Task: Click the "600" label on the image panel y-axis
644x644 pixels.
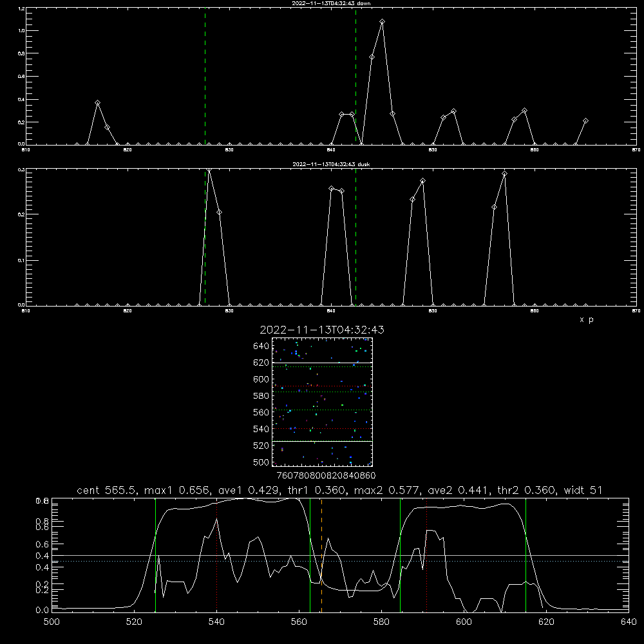Action: click(261, 379)
